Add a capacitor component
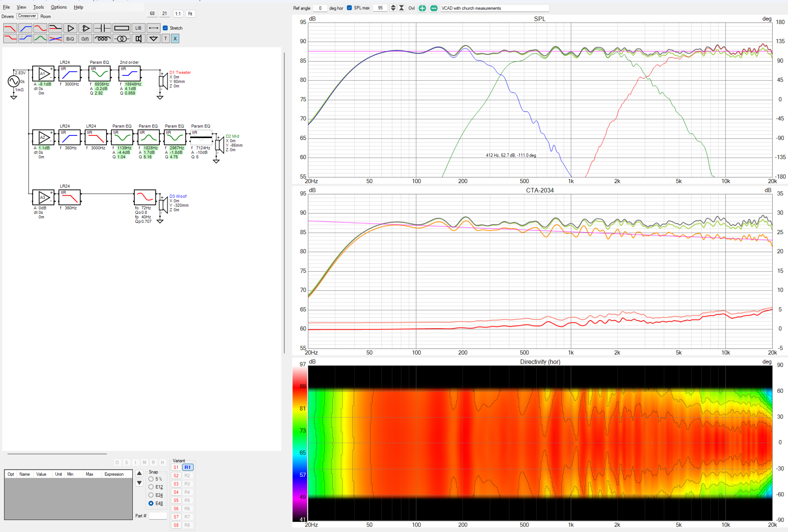This screenshot has width=788, height=532. tap(102, 28)
